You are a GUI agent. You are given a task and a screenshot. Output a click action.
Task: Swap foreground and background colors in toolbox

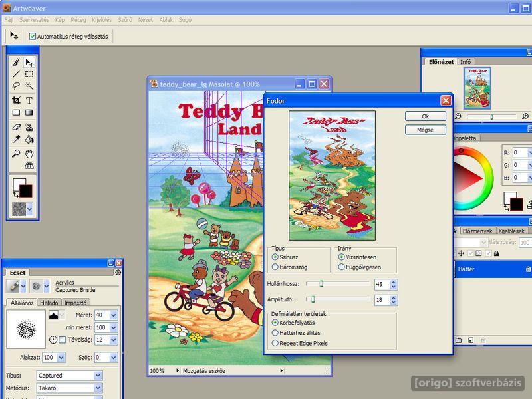(x=15, y=194)
